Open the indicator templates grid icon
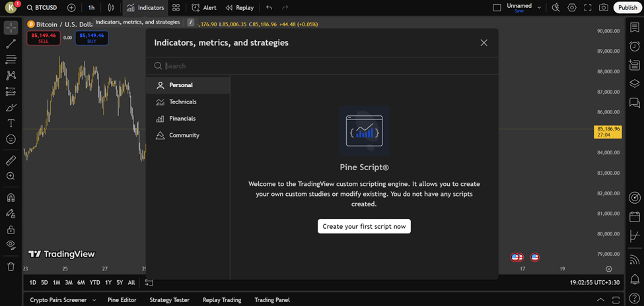 point(176,8)
